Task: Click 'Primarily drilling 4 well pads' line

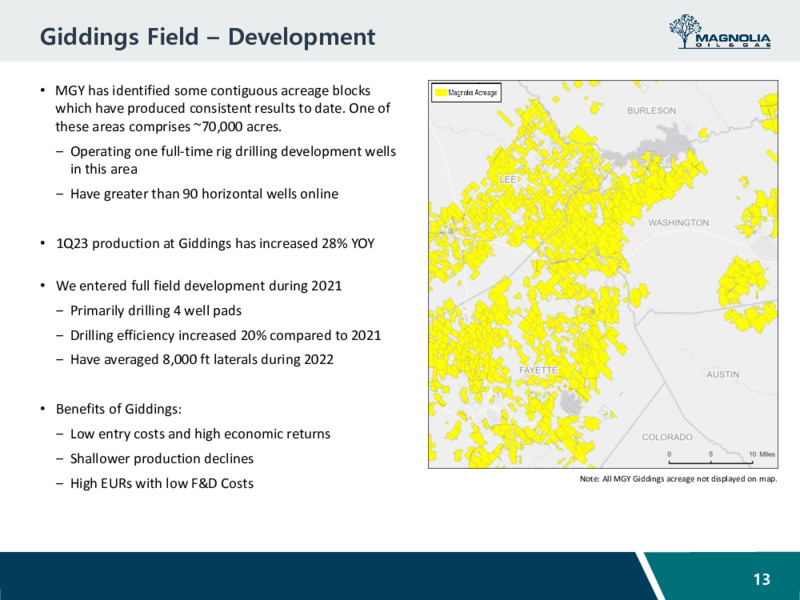Action: [156, 311]
